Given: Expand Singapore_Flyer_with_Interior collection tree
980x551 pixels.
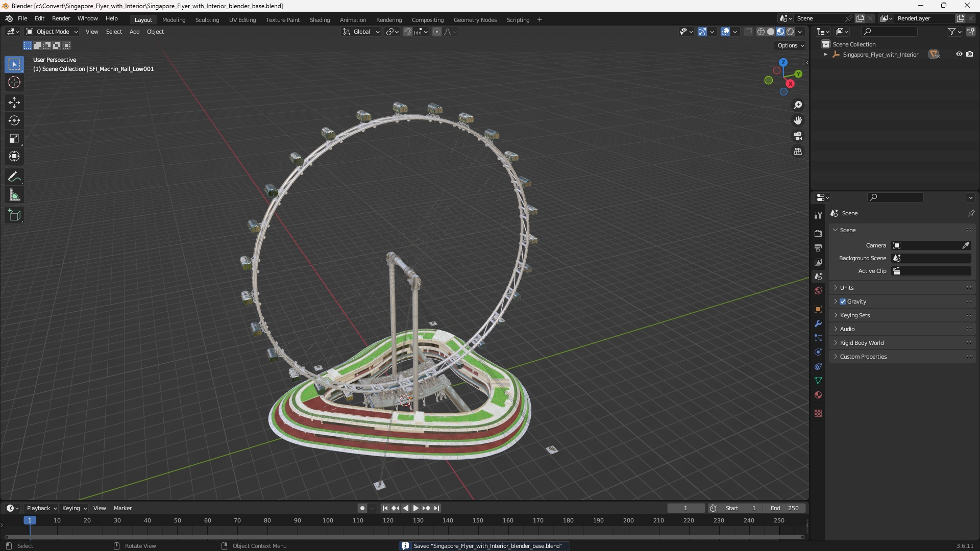Looking at the screenshot, I should (826, 55).
